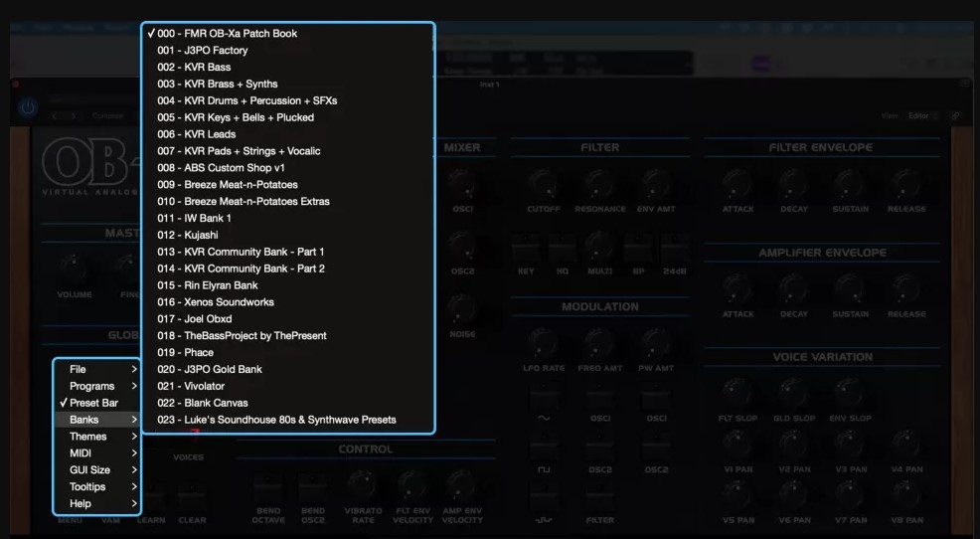Choose the 001 - J3PO Factory bank

coord(288,50)
